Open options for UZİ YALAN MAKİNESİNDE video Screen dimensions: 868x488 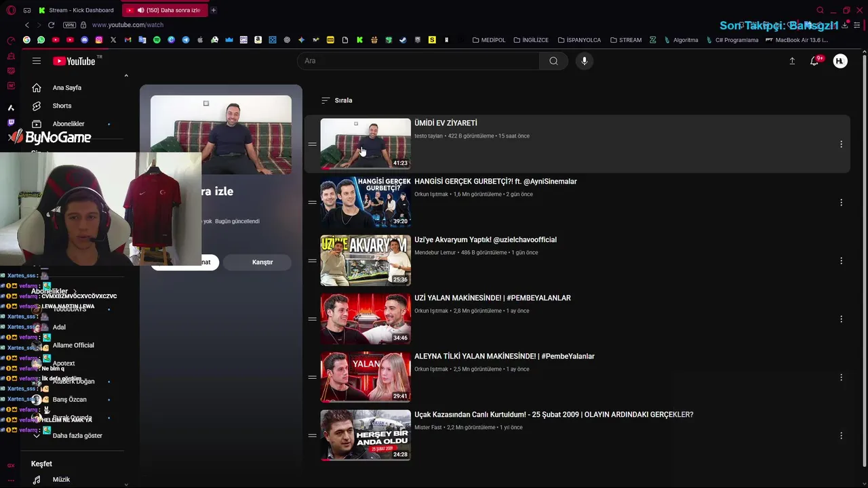[841, 319]
